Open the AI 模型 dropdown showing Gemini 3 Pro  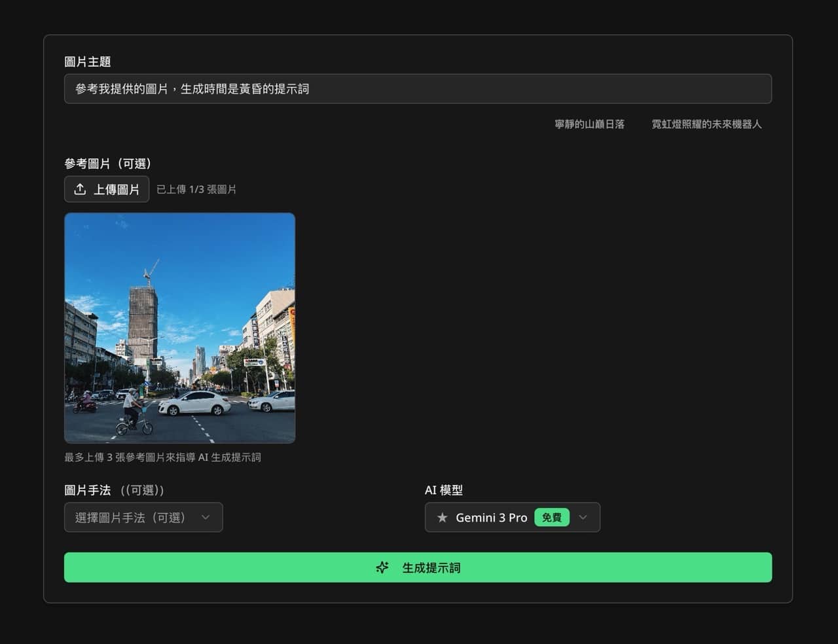click(513, 517)
